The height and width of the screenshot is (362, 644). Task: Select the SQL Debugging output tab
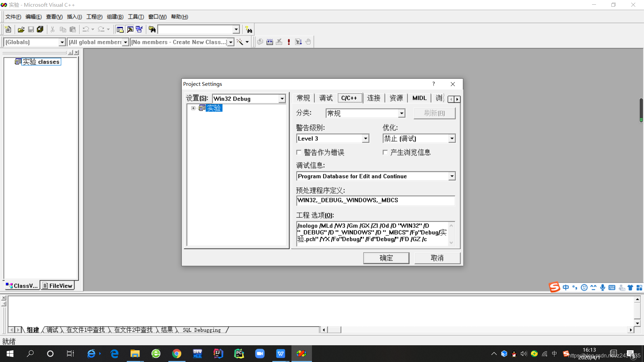tap(202, 330)
